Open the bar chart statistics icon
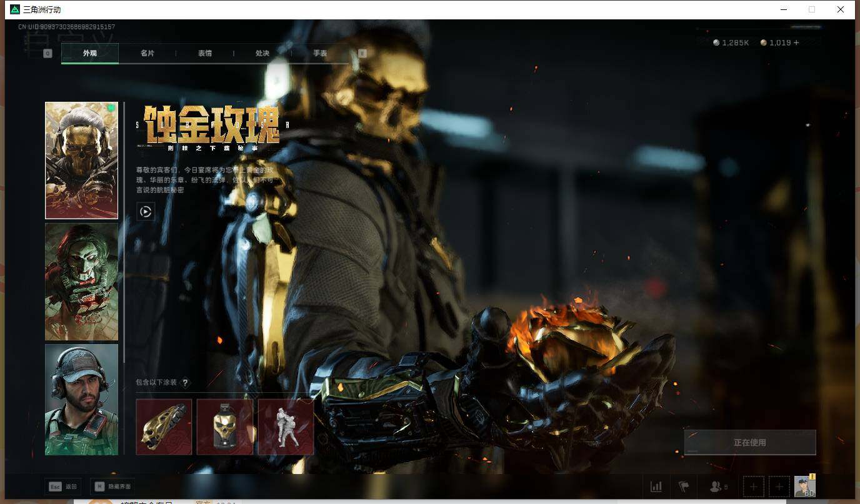The width and height of the screenshot is (860, 504). [x=656, y=487]
